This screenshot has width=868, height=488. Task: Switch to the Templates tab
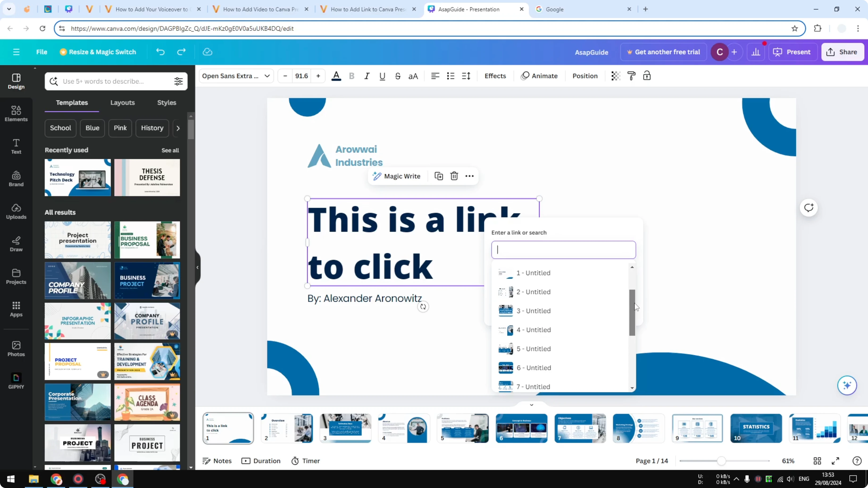72,103
